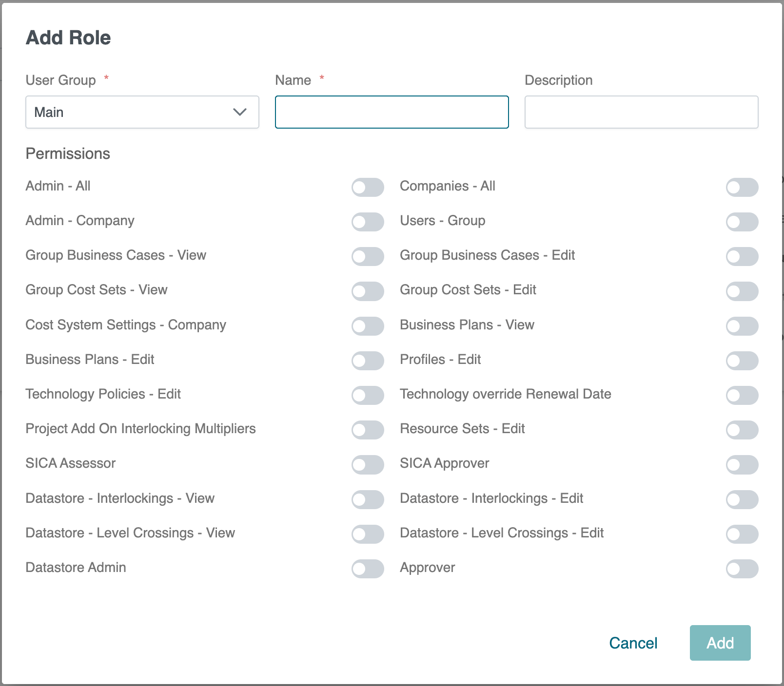This screenshot has width=784, height=686.
Task: Enable Profiles - Edit permission
Action: (742, 361)
